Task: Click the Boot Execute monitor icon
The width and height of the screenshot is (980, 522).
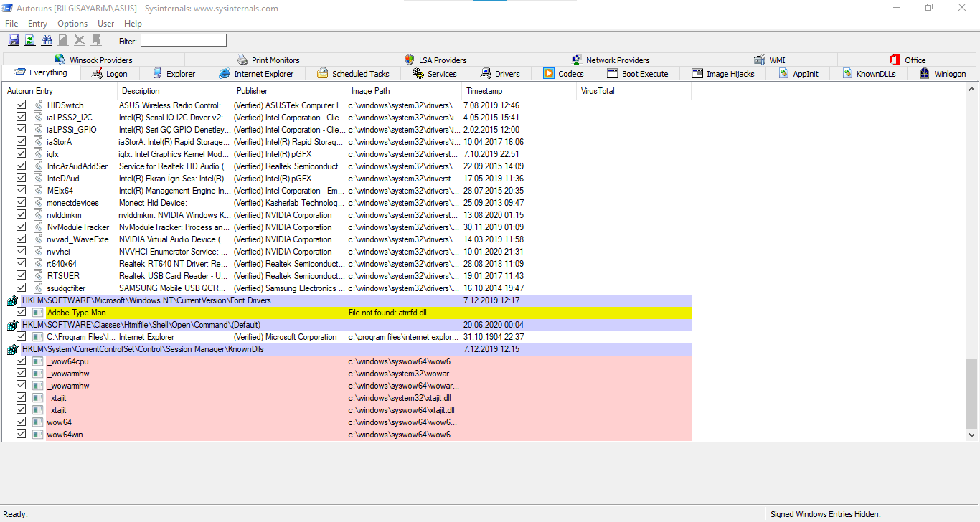Action: [x=613, y=73]
